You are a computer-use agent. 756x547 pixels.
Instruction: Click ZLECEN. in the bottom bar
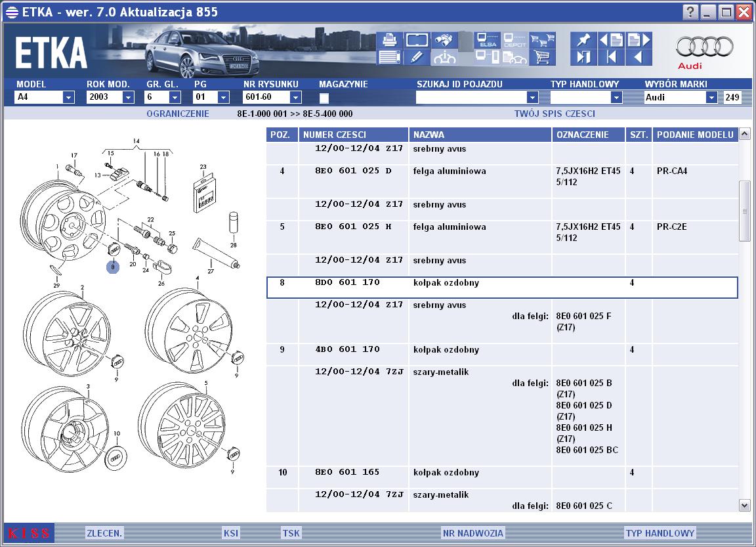pyautogui.click(x=104, y=533)
